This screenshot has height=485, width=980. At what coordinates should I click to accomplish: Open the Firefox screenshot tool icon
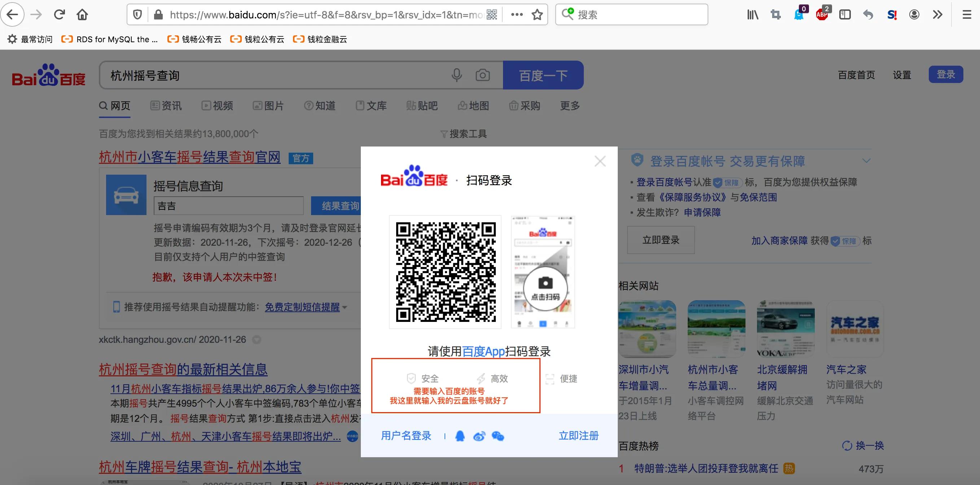tap(775, 14)
